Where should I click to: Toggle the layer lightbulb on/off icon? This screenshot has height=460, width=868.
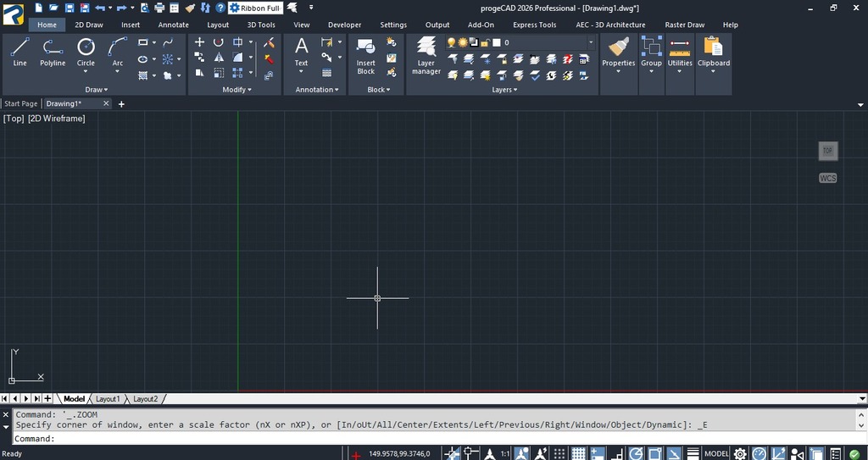(452, 42)
